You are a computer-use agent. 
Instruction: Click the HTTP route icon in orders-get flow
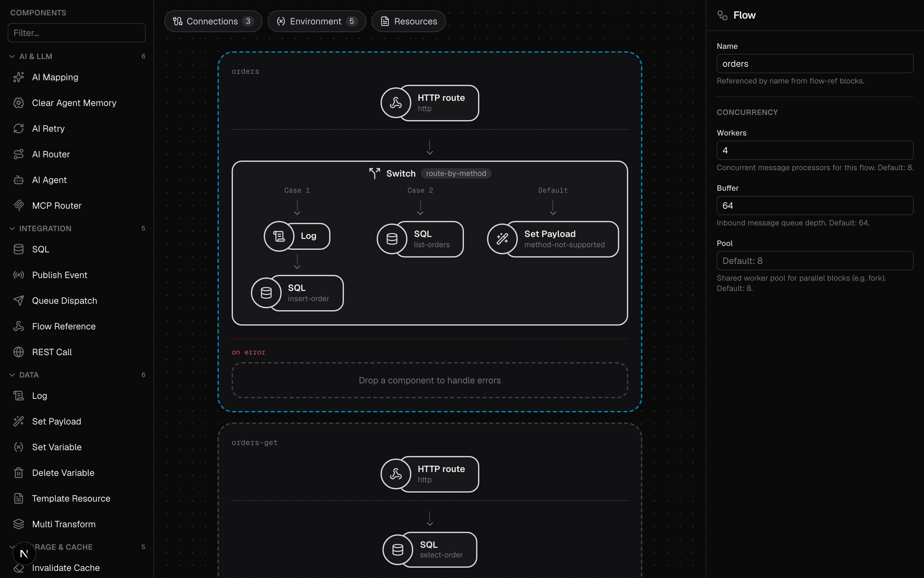[x=396, y=474]
